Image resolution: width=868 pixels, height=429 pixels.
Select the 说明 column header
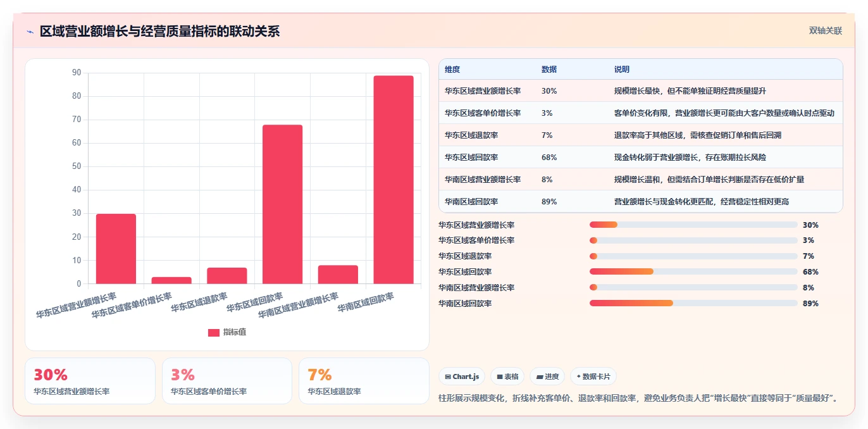pyautogui.click(x=622, y=70)
